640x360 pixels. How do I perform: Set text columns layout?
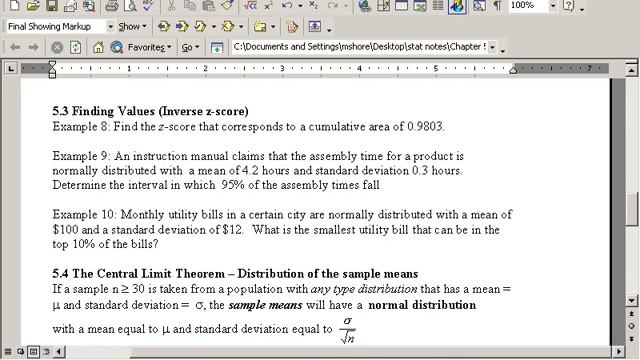pyautogui.click(x=438, y=5)
